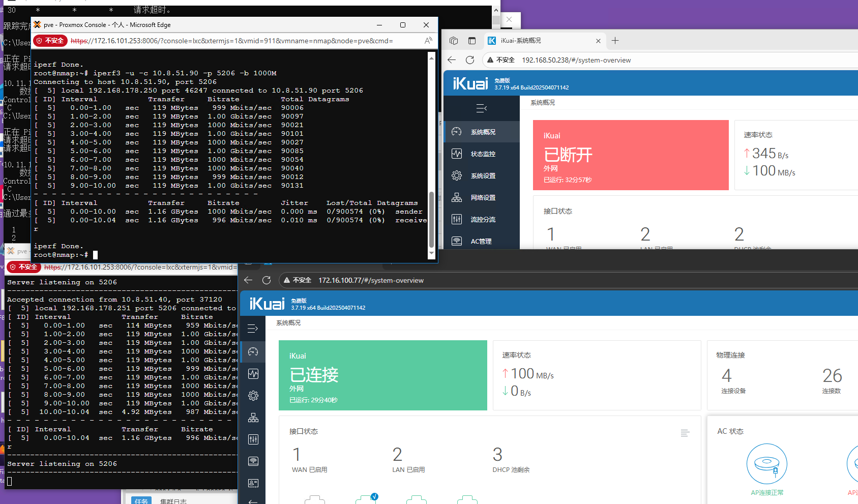
Task: Click flow control sliders icon in lower iKuai sidebar
Action: pos(253,439)
